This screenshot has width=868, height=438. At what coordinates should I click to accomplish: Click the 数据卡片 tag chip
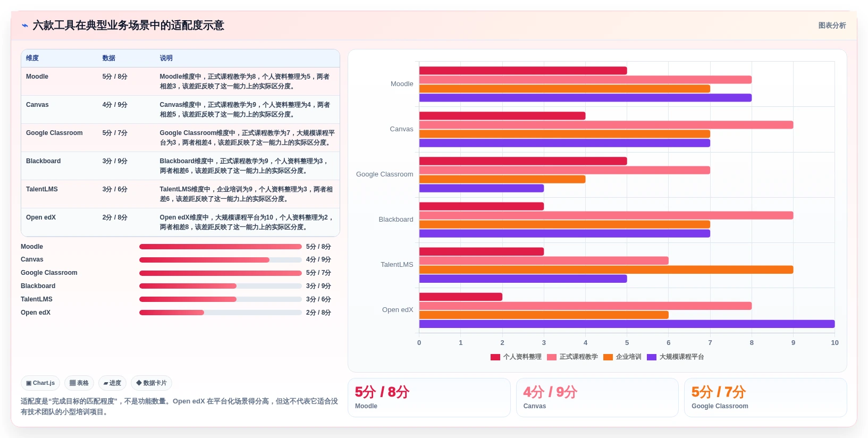(x=151, y=383)
